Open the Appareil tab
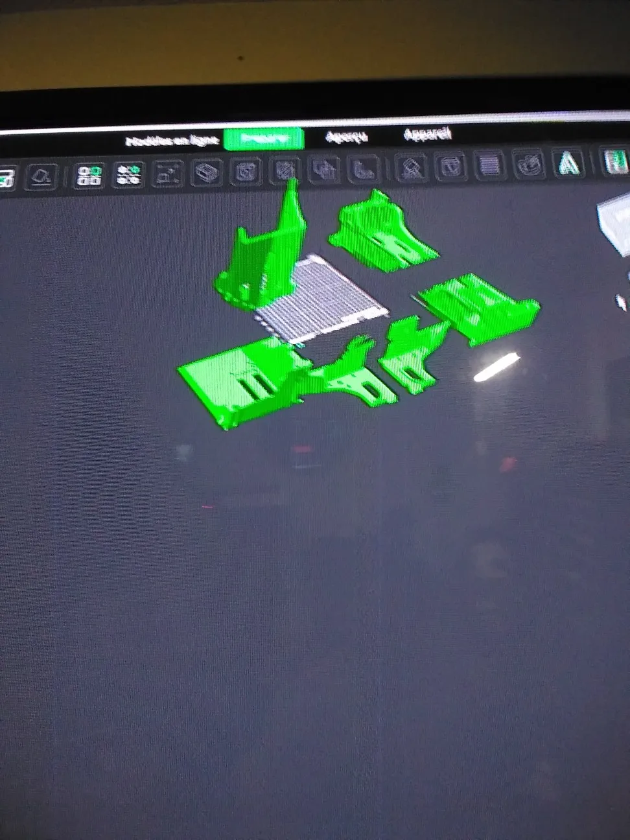Viewport: 630px width, 840px height. (427, 135)
